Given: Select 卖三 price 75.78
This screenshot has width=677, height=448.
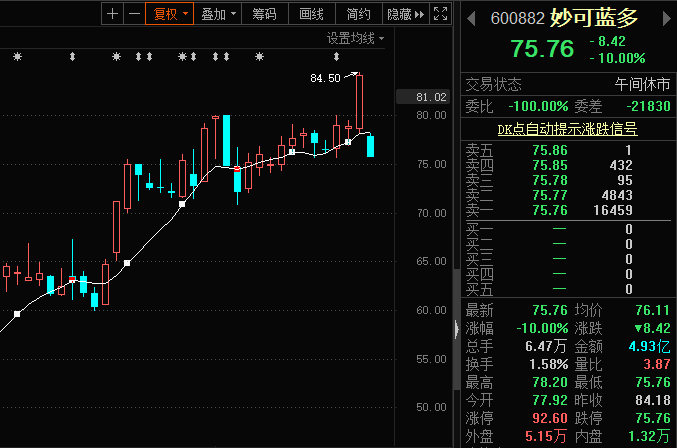Looking at the screenshot, I should (550, 180).
